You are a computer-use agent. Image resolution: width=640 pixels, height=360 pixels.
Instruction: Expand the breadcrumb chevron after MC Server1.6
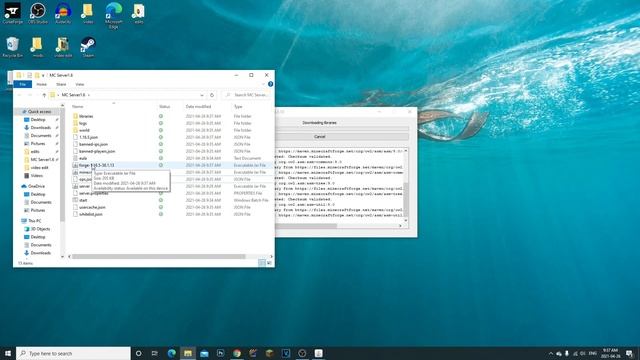point(89,95)
